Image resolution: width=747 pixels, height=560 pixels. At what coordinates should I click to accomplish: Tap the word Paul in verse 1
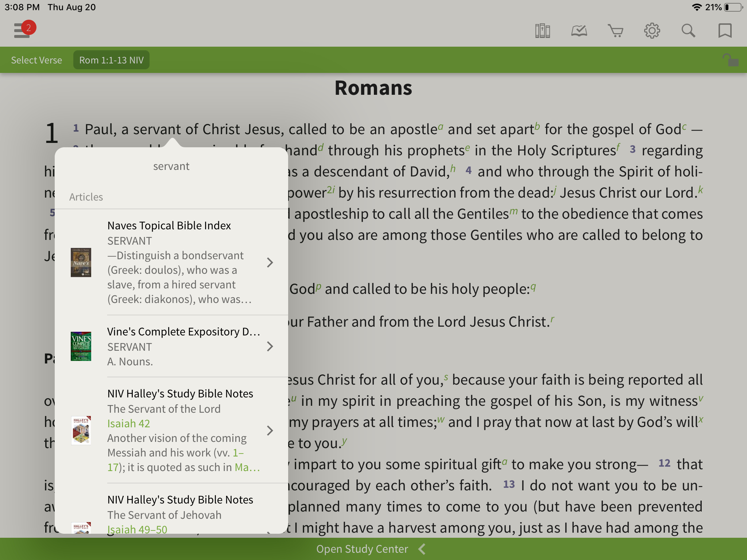click(101, 129)
